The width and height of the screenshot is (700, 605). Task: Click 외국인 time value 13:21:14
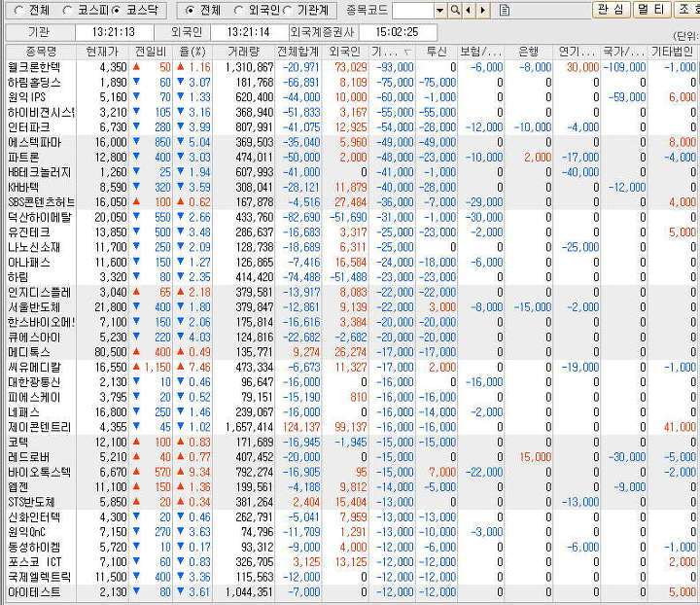pyautogui.click(x=249, y=32)
